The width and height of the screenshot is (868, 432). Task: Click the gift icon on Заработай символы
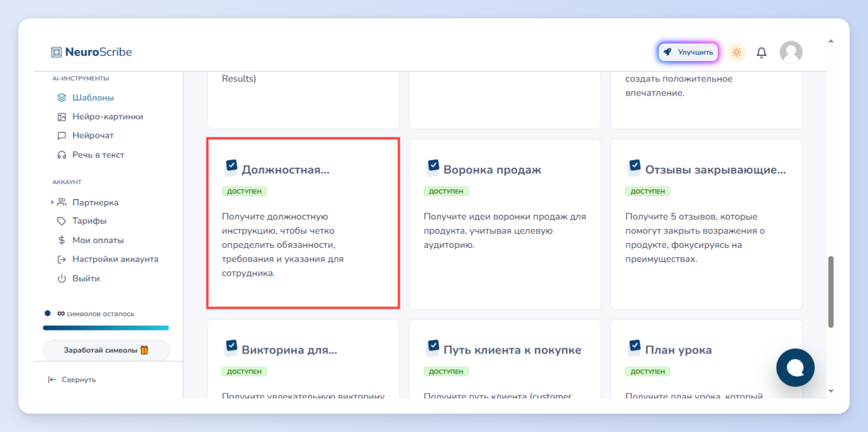(144, 350)
